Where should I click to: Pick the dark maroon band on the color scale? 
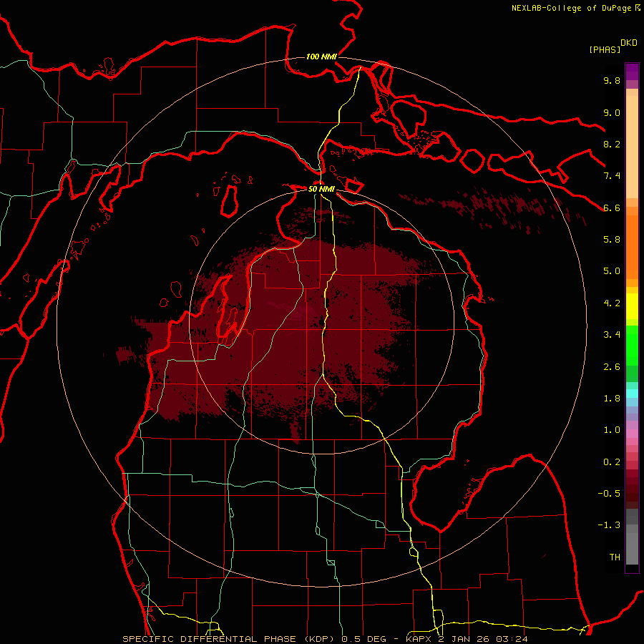(x=632, y=489)
